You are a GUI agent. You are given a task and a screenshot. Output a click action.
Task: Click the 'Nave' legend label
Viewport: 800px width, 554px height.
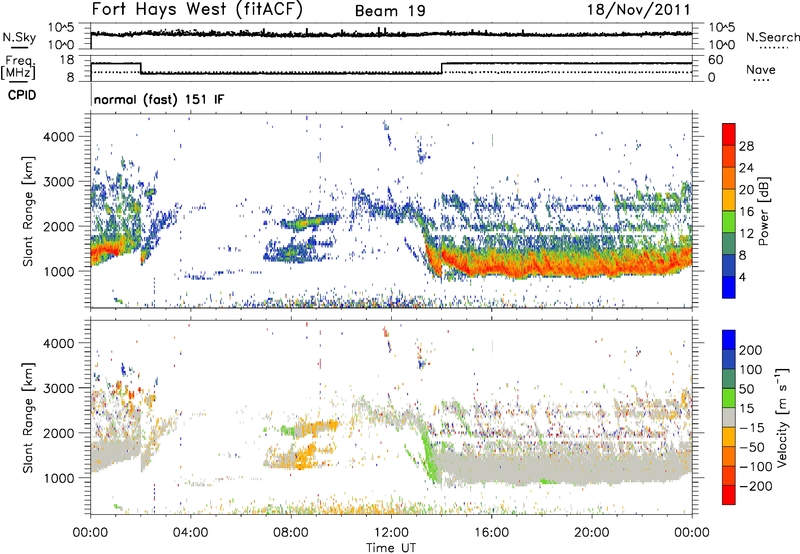click(761, 69)
